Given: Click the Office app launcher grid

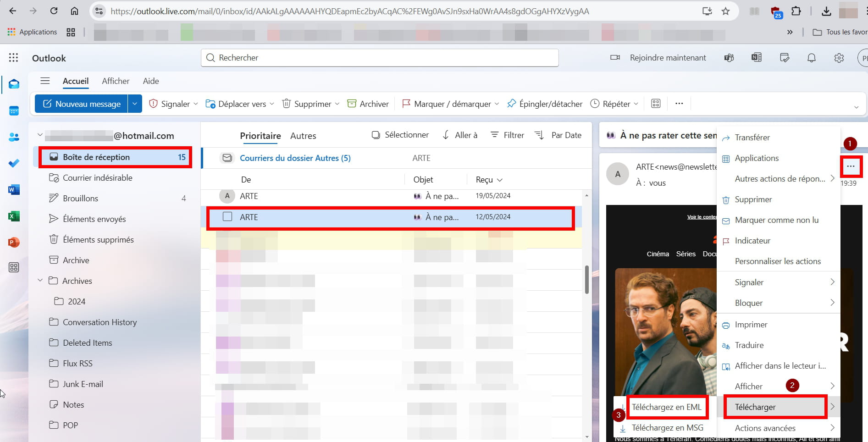Looking at the screenshot, I should (x=14, y=58).
